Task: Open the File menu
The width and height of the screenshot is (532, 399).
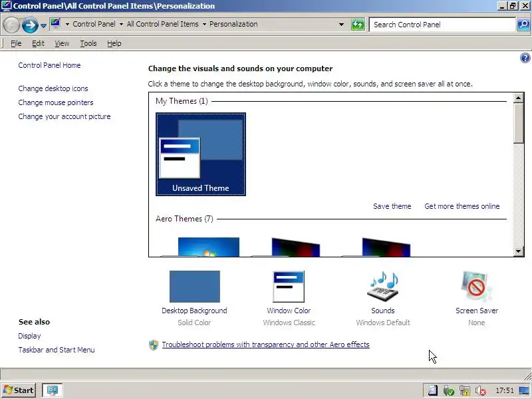Action: [16, 43]
